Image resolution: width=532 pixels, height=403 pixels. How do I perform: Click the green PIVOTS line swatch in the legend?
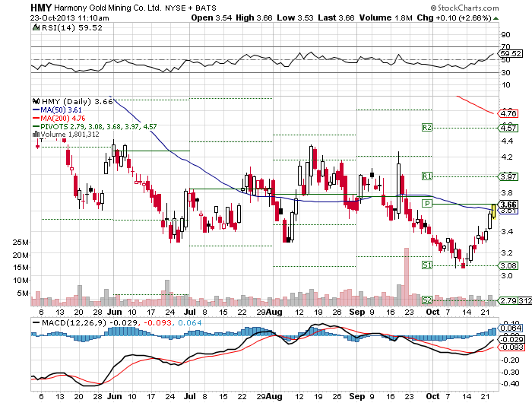[x=36, y=126]
